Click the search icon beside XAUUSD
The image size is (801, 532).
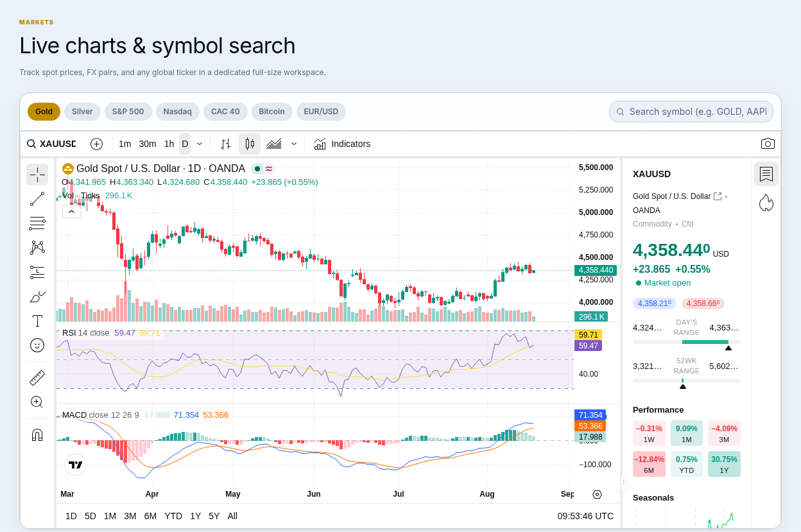coord(31,144)
